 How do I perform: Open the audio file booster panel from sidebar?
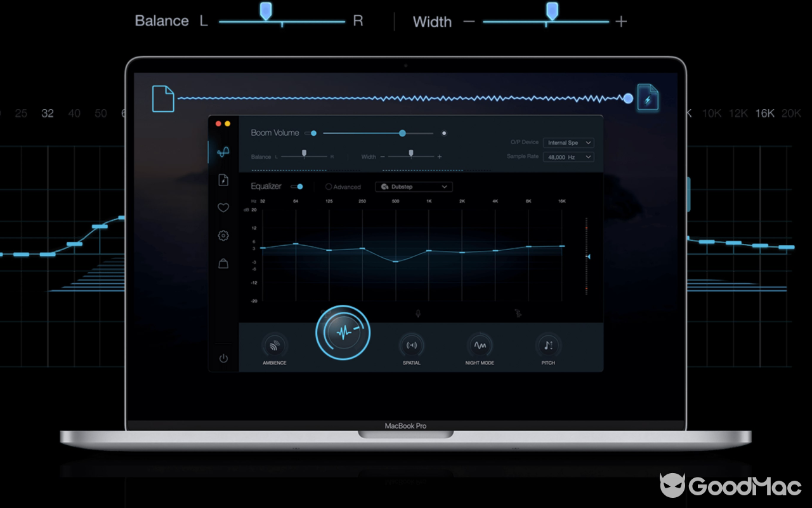pos(223,180)
